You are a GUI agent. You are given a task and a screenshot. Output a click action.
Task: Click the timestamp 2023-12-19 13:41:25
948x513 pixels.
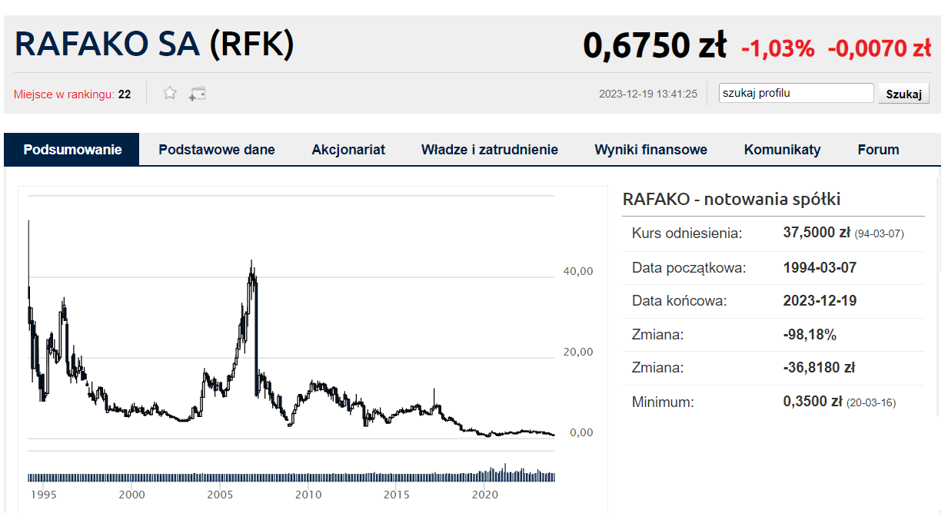coord(648,94)
